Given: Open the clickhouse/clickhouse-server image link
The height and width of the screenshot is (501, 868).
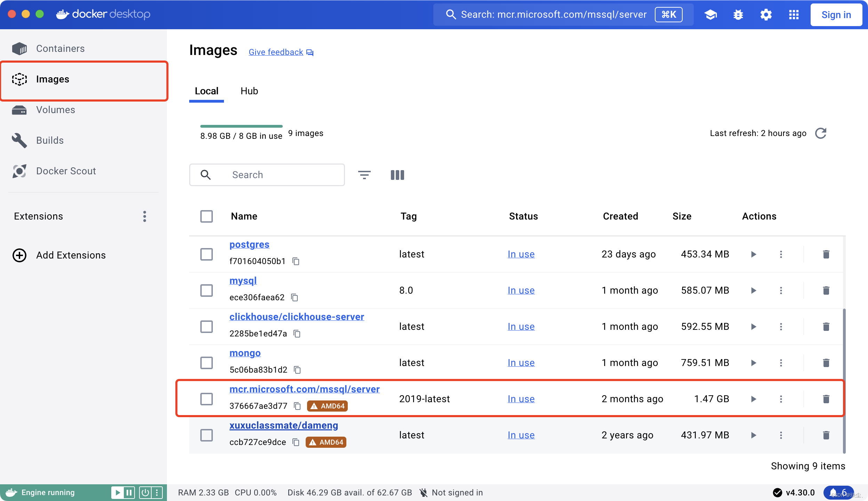Looking at the screenshot, I should coord(297,317).
